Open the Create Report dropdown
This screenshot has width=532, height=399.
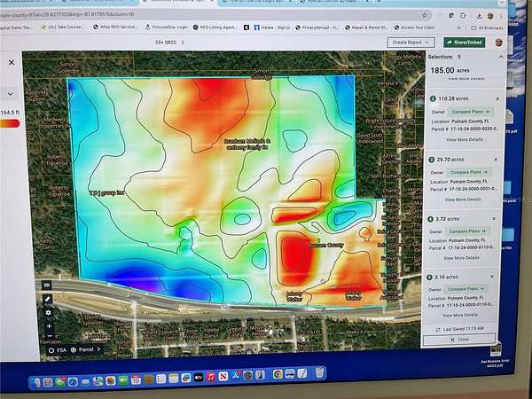[x=415, y=42]
